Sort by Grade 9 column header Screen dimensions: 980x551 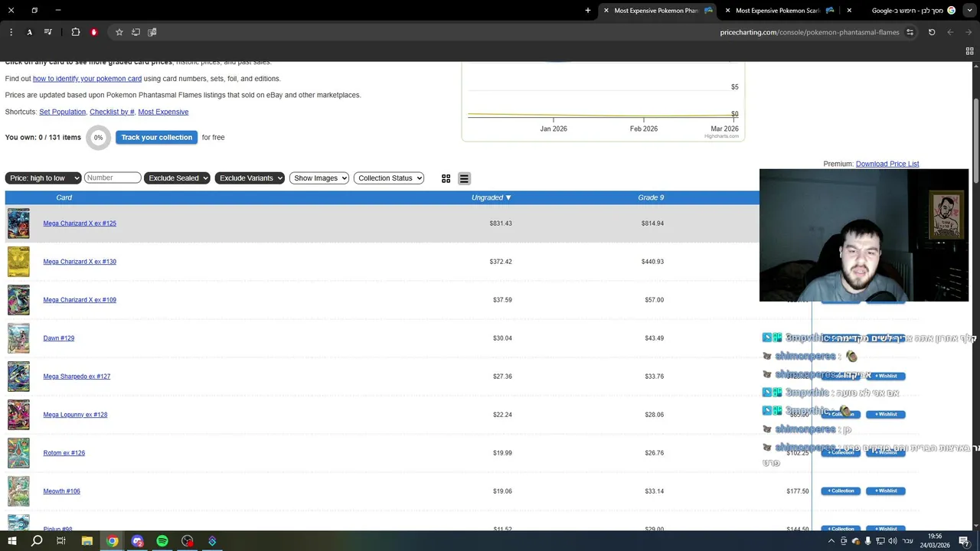(651, 197)
